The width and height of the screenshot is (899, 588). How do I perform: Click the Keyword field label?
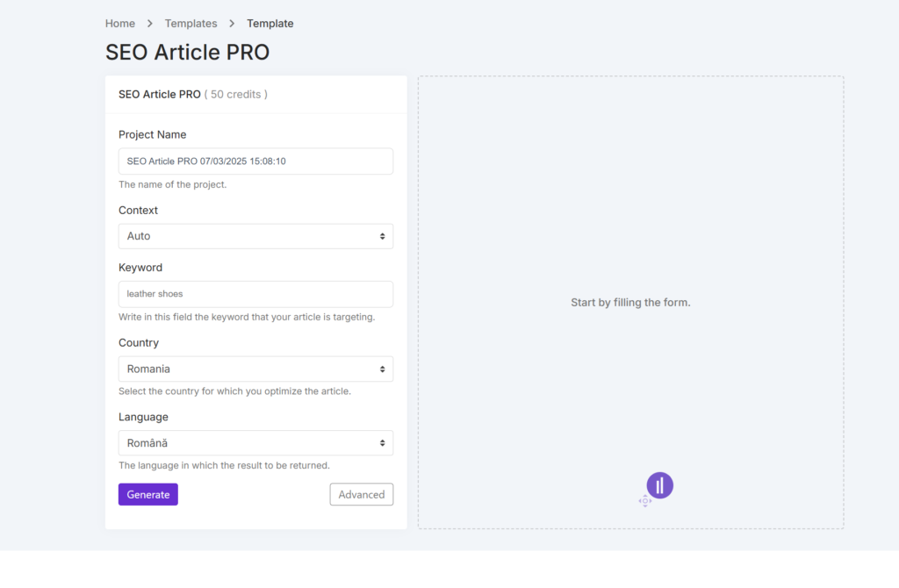coord(140,268)
